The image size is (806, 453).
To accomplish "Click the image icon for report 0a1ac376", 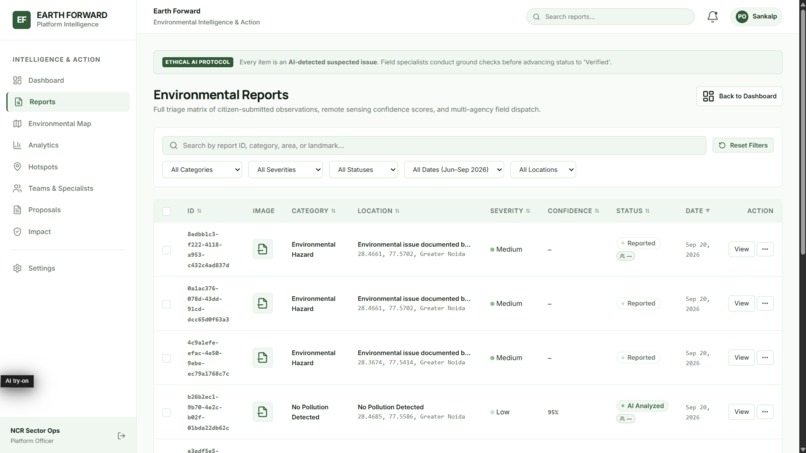I will pos(263,303).
